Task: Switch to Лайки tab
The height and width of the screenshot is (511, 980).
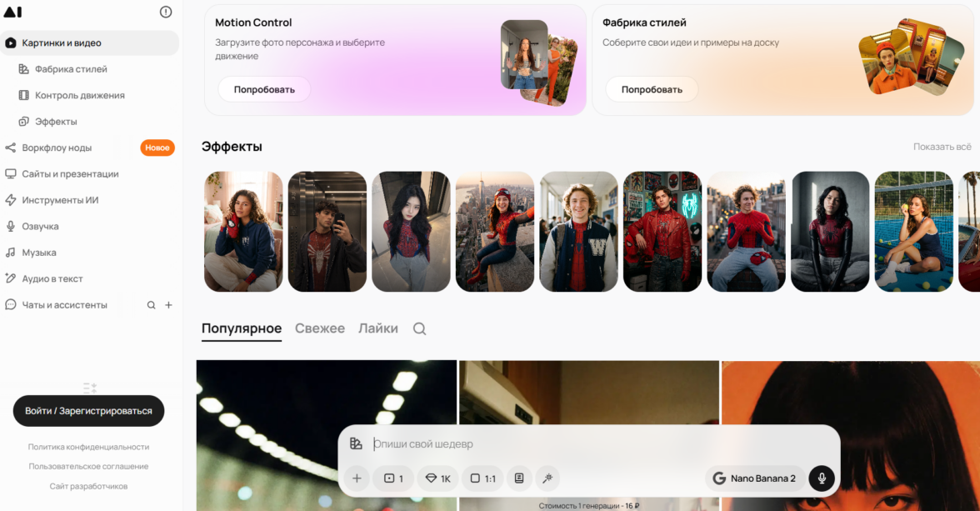Action: click(377, 328)
